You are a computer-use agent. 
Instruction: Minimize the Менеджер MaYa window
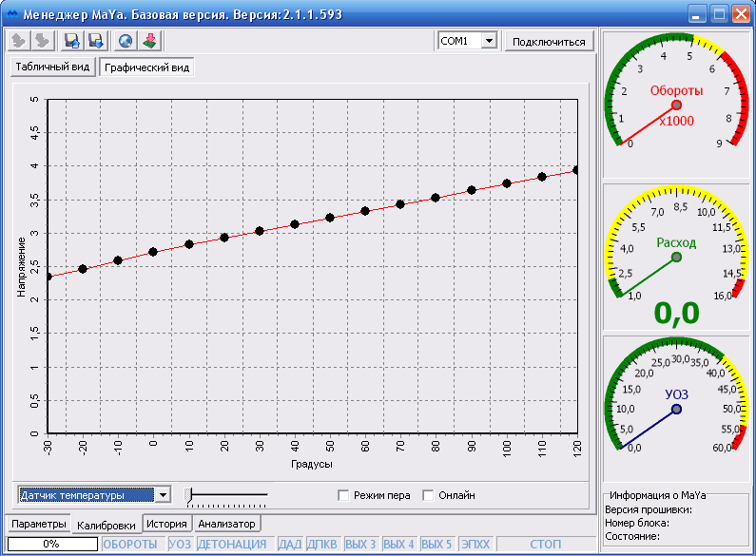click(x=696, y=14)
